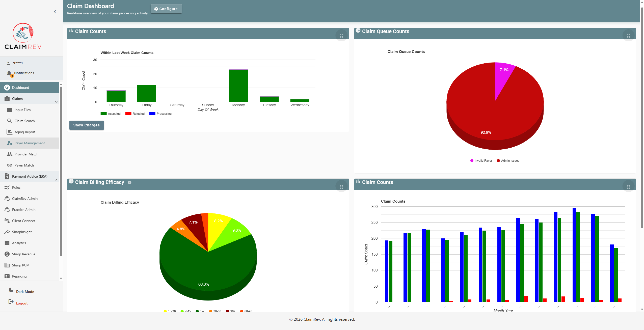Click the main page vertical scrollbar
644x330 pixels.
[x=642, y=117]
